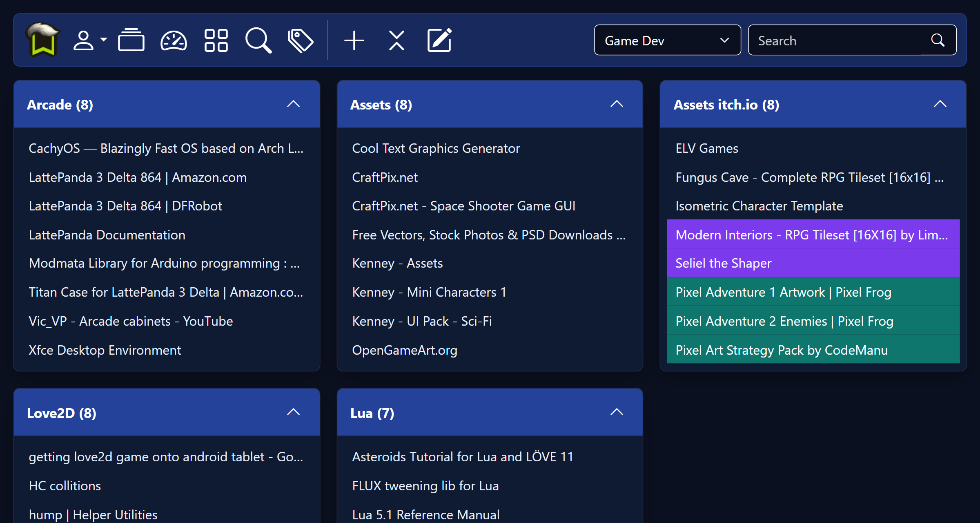Select the green Pixel Adventure 2 Enemies row

point(813,321)
